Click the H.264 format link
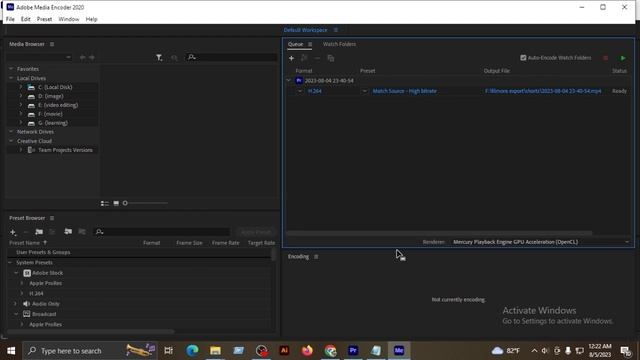The height and width of the screenshot is (360, 640). [x=315, y=91]
